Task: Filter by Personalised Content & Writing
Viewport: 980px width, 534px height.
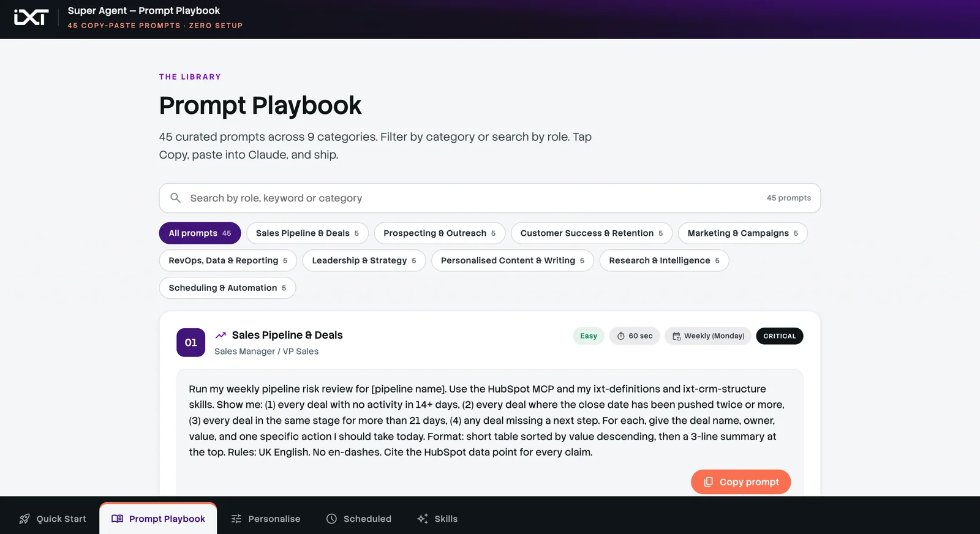Action: coord(513,261)
